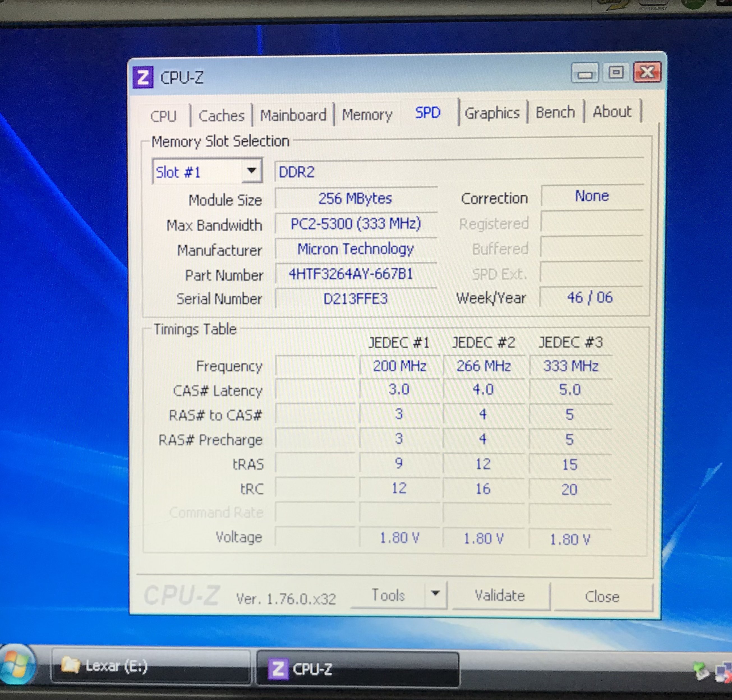Screen dimensions: 732x700
Task: Open the Slot #1 dropdown arrow
Action: (252, 171)
